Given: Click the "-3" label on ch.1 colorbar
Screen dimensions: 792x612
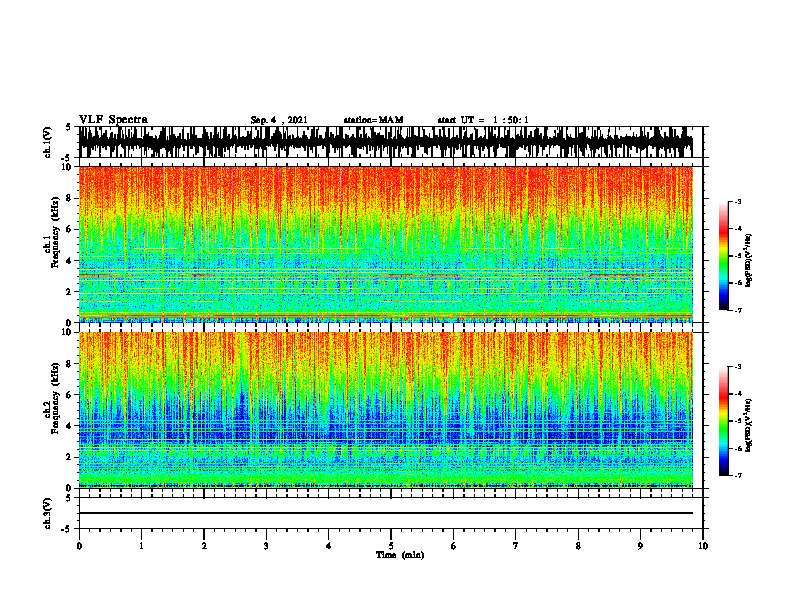Looking at the screenshot, I should (738, 201).
